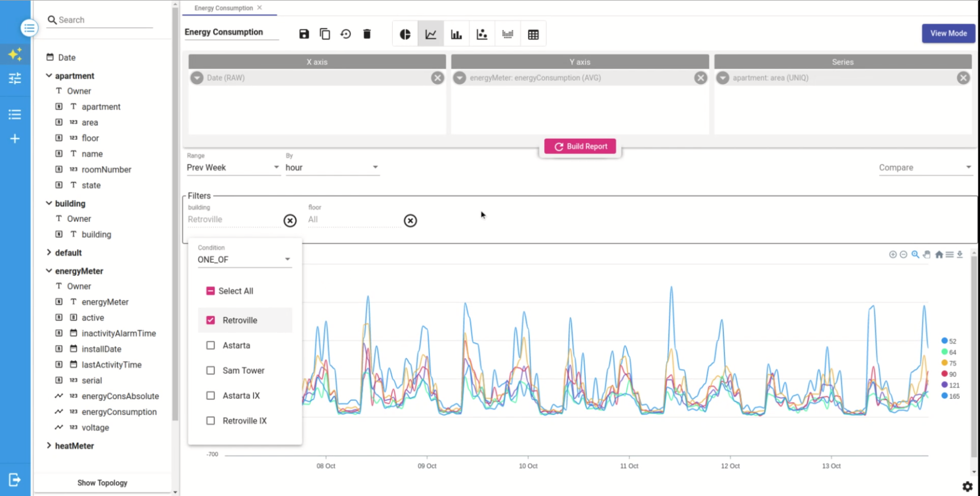Click the copy report icon
This screenshot has width=980, height=496.
[x=325, y=34]
